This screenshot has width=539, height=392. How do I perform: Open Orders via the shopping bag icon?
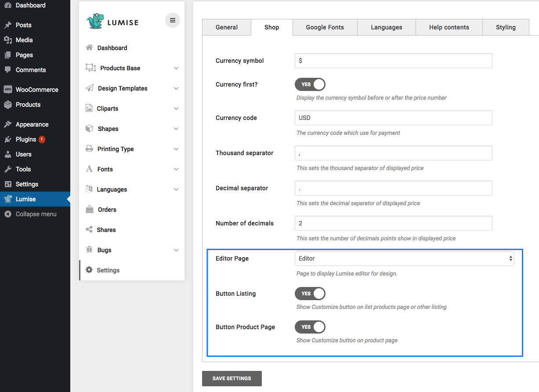click(90, 210)
